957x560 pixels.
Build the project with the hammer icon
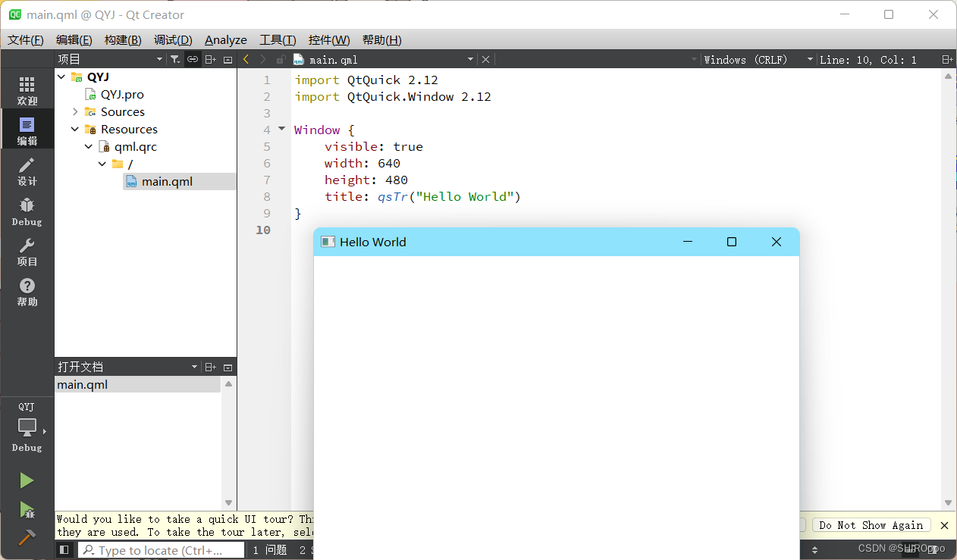pyautogui.click(x=27, y=537)
